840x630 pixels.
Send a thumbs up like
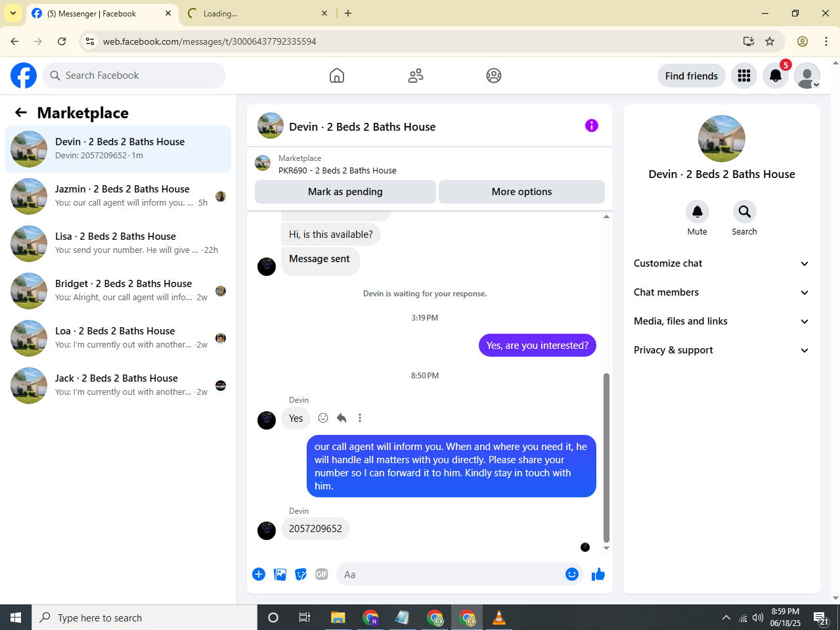pyautogui.click(x=598, y=574)
